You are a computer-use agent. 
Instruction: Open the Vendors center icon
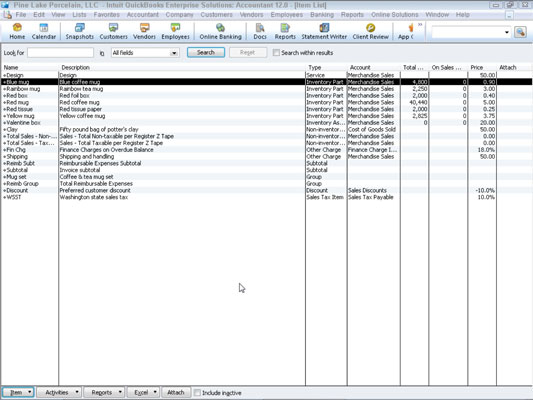144,31
